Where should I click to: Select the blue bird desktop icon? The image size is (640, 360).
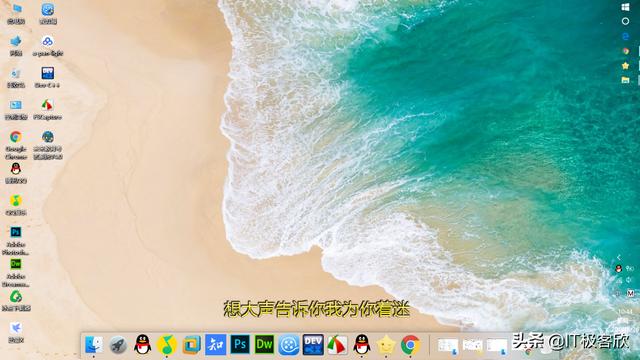click(x=16, y=332)
